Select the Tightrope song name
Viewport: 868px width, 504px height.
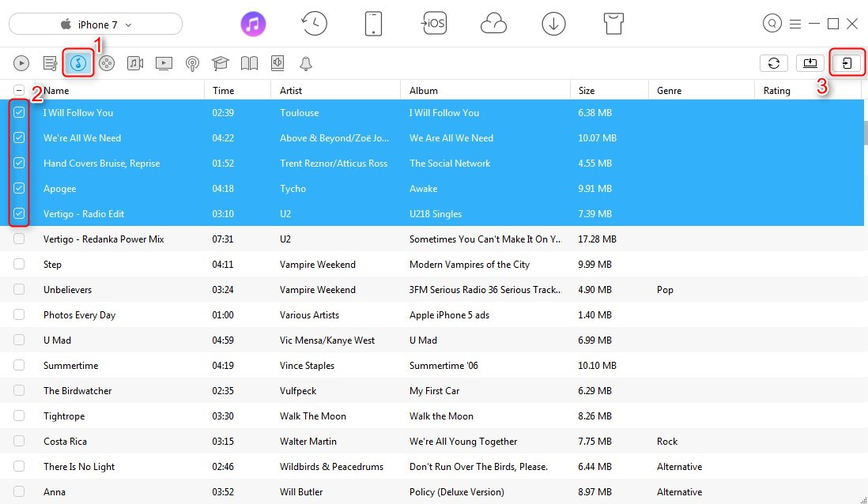click(x=64, y=416)
